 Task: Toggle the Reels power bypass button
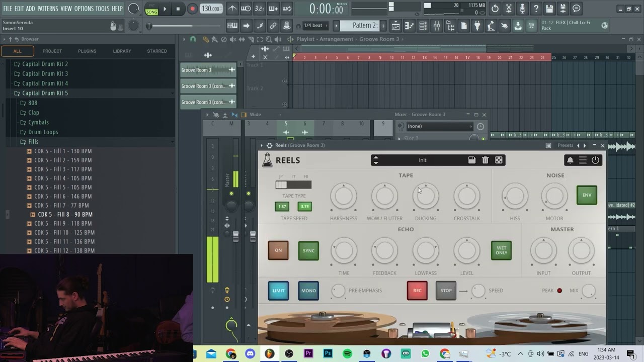click(x=595, y=160)
